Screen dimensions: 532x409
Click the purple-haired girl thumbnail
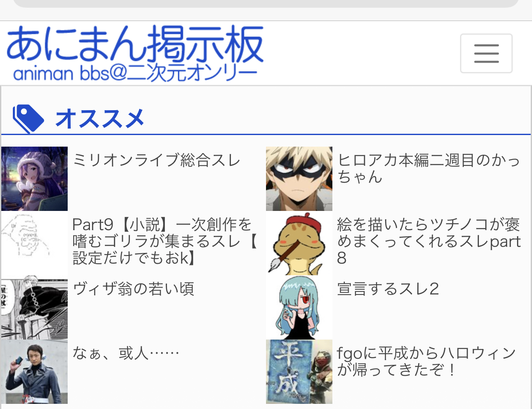coord(34,179)
